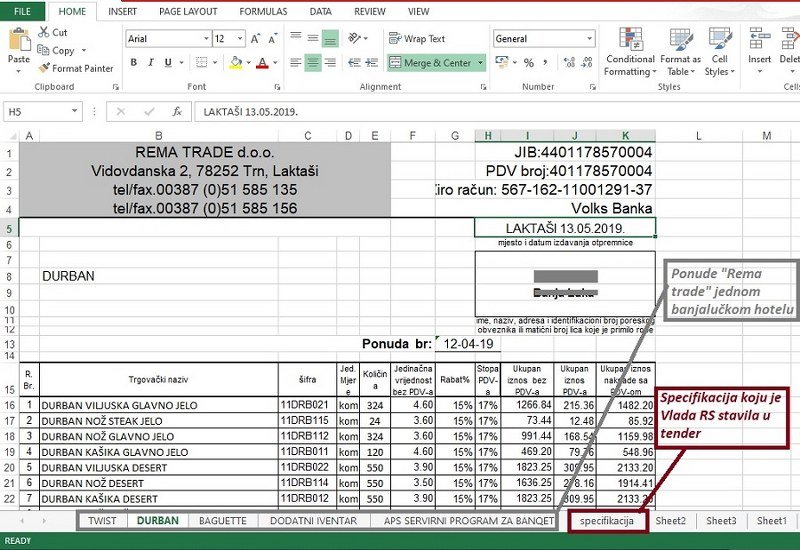Increase font size with the large A
The image size is (800, 550).
[255, 39]
